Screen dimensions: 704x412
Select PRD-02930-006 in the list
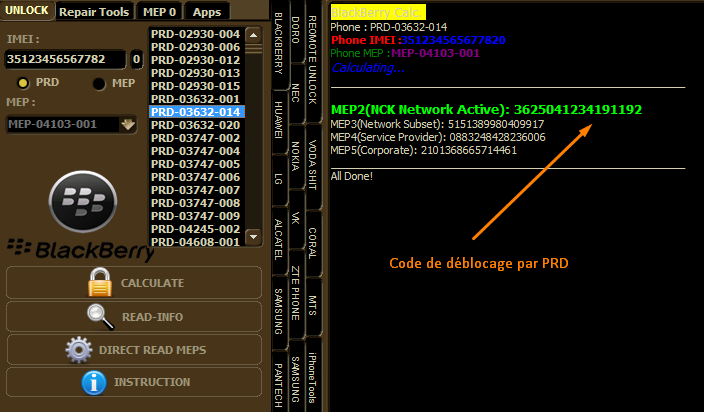[x=196, y=47]
